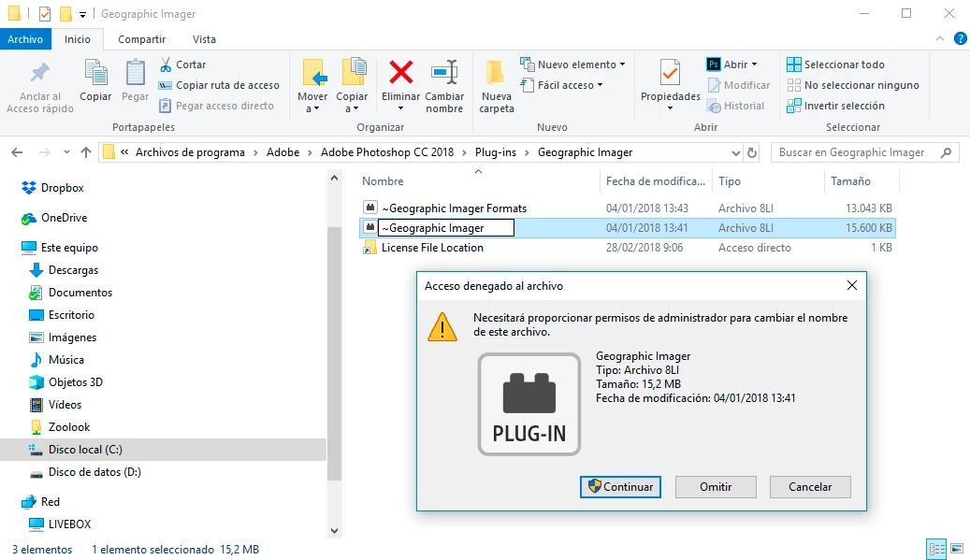The width and height of the screenshot is (970, 560).
Task: Click Adobe Photoshop CC 2018 breadcrumb
Action: 386,152
